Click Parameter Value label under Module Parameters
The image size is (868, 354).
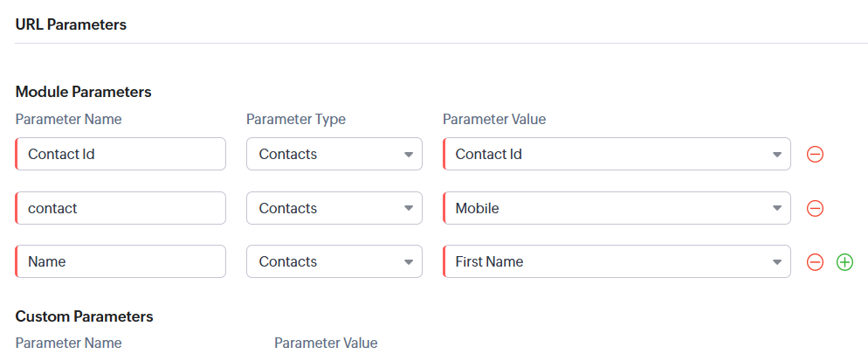click(x=494, y=119)
